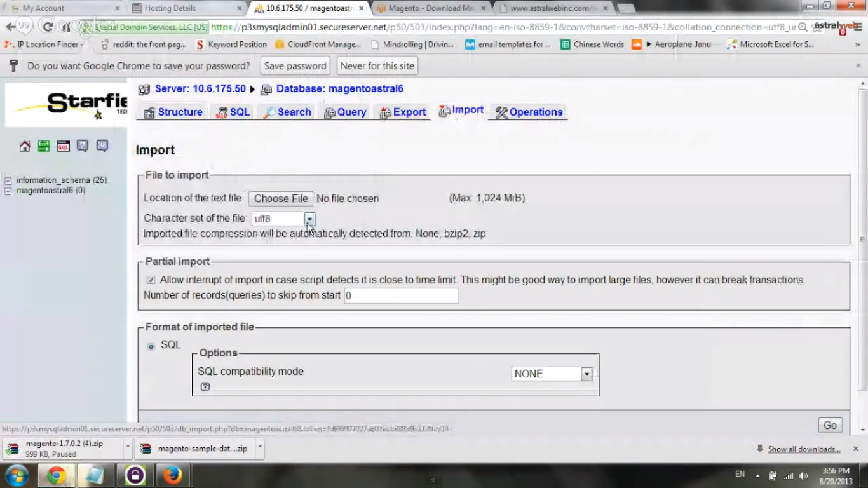The image size is (868, 488).
Task: Click the green Log out icon
Action: pyautogui.click(x=44, y=146)
